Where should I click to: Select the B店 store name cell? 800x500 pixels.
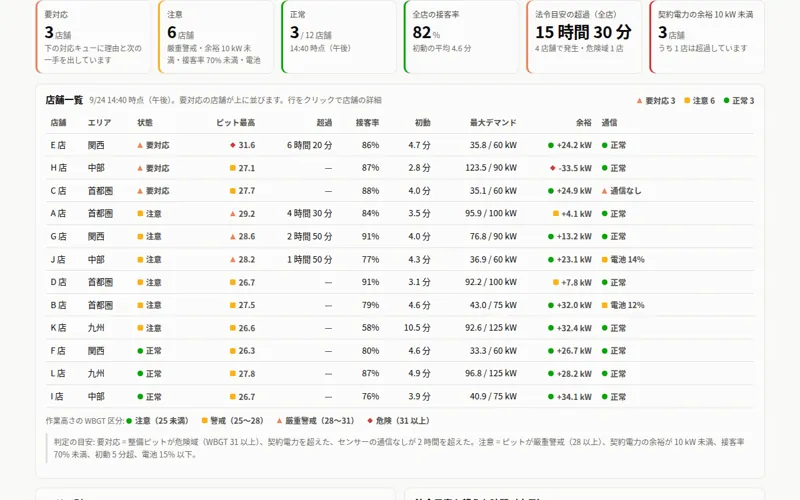coord(58,305)
